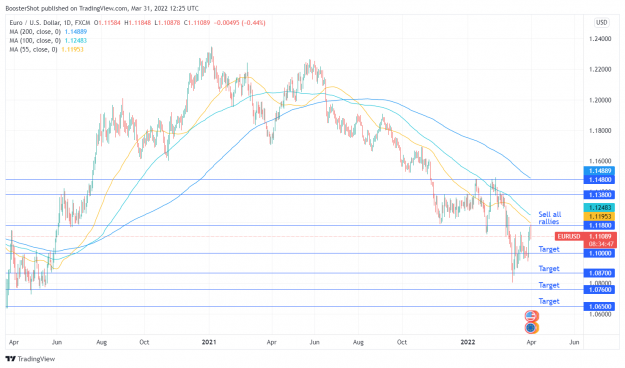Click the 1.10000 price level tag
The height and width of the screenshot is (368, 625).
click(x=599, y=254)
